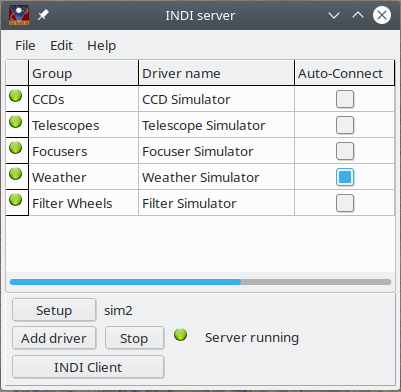This screenshot has width=401, height=392.
Task: Click the Setup button
Action: point(54,310)
